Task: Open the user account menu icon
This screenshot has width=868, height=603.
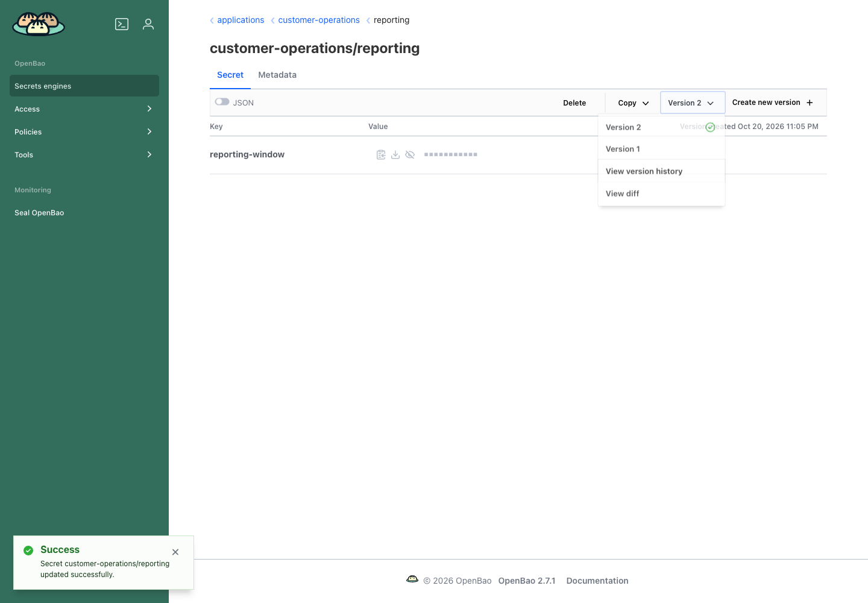Action: (x=148, y=24)
